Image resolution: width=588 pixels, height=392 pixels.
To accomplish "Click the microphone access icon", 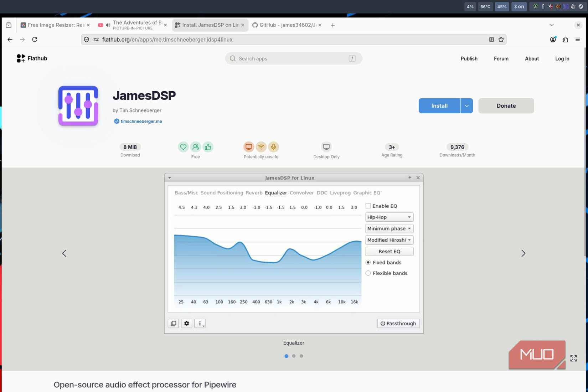I will tap(273, 147).
